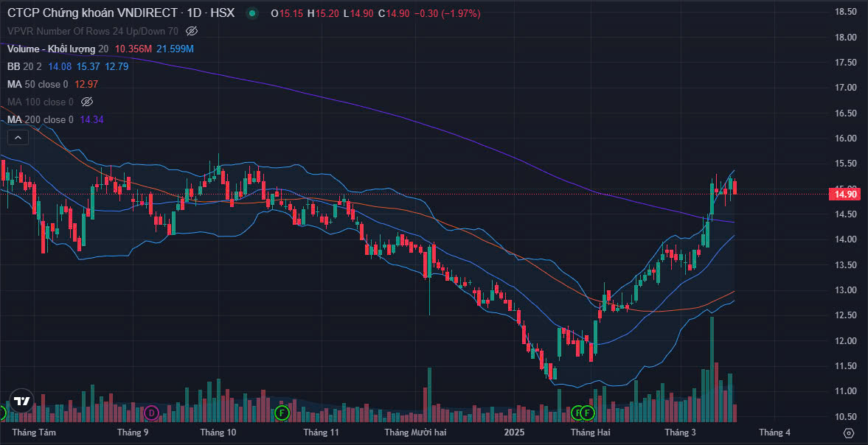868x445 pixels.
Task: Click Tháng Hai on the time axis
Action: coord(590,432)
